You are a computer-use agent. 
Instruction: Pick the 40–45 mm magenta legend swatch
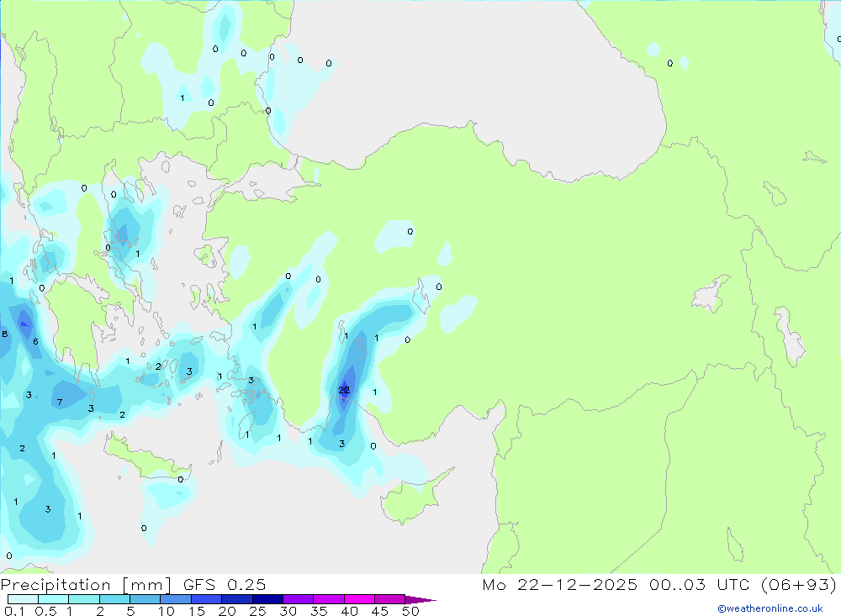click(x=359, y=599)
